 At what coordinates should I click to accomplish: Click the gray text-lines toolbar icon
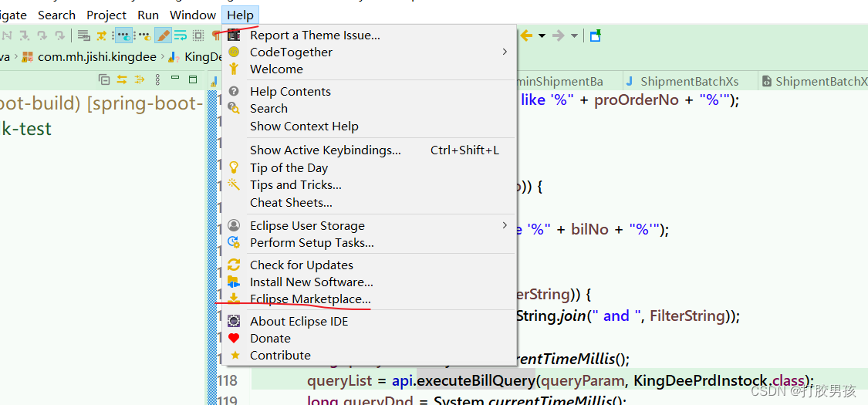tap(83, 35)
